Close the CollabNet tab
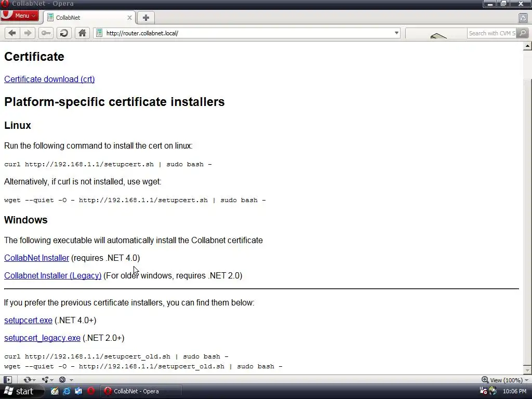The width and height of the screenshot is (532, 399). pyautogui.click(x=129, y=18)
